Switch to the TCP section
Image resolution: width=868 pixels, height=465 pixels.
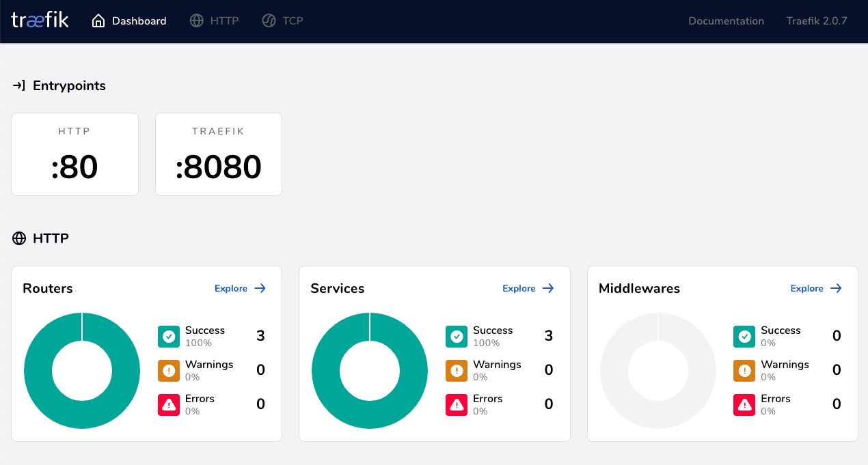(x=292, y=20)
